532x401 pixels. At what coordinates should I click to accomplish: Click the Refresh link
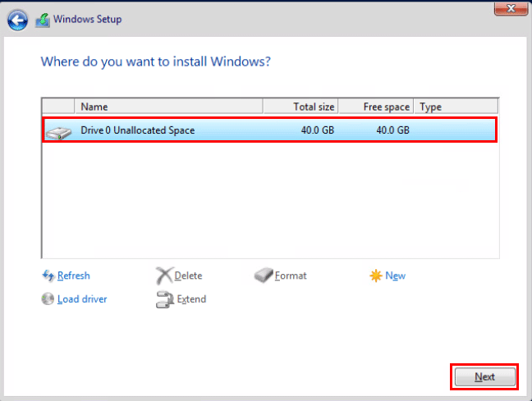coord(74,276)
